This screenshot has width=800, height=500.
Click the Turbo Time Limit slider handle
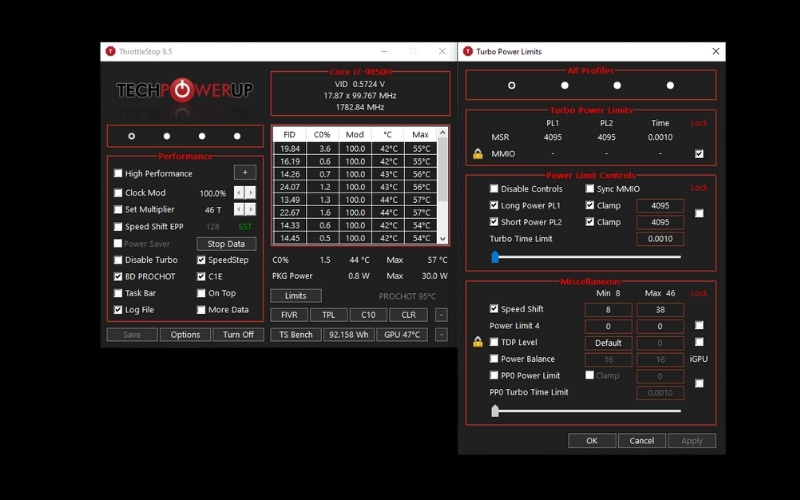pos(494,257)
